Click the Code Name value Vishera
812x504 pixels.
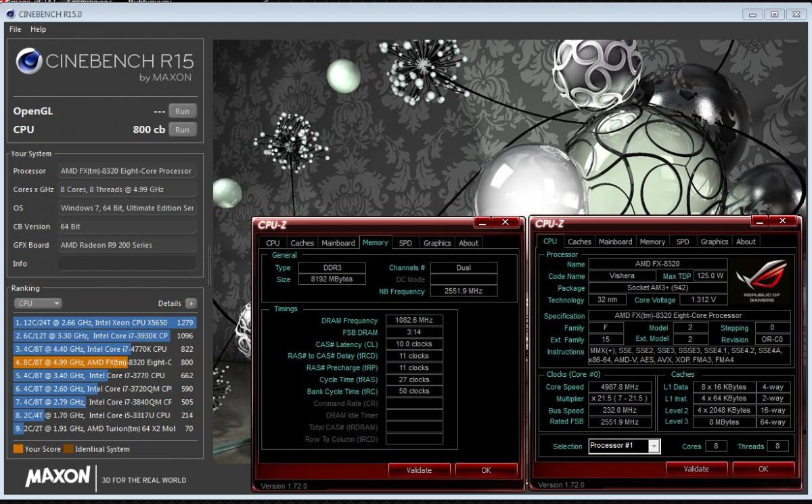tap(623, 276)
